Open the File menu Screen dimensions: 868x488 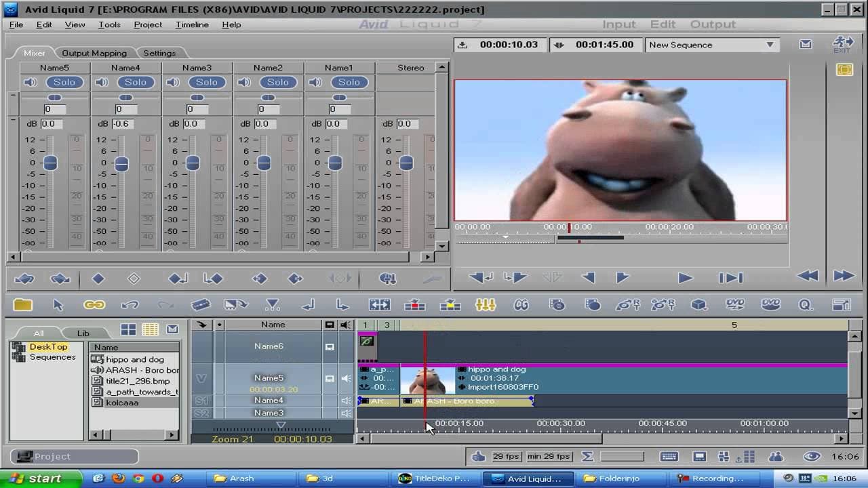point(16,24)
